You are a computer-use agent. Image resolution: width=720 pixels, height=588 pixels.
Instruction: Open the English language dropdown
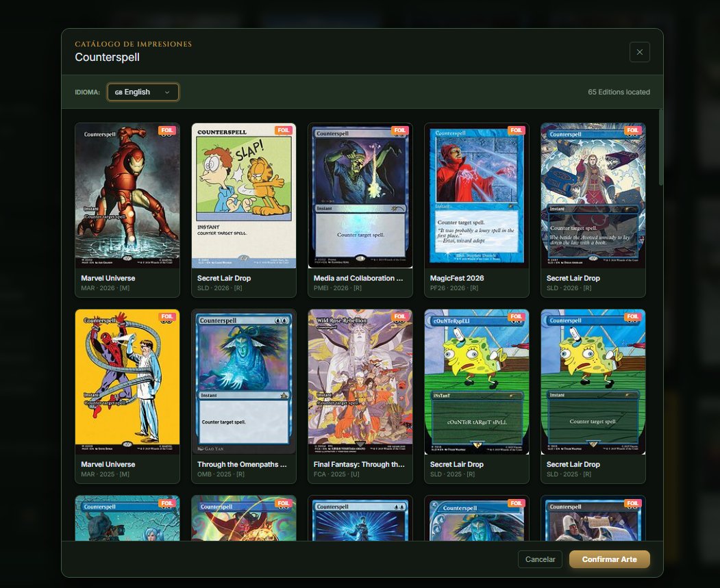click(142, 92)
